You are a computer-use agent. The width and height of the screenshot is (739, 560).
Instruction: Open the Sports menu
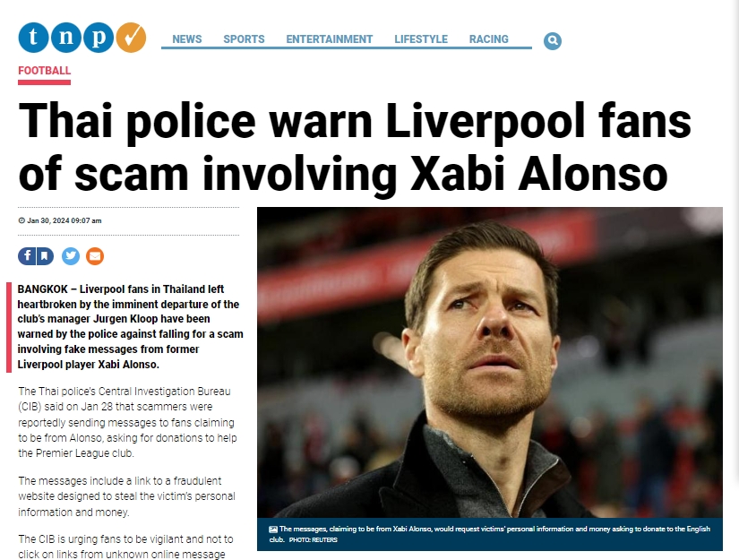pyautogui.click(x=245, y=39)
